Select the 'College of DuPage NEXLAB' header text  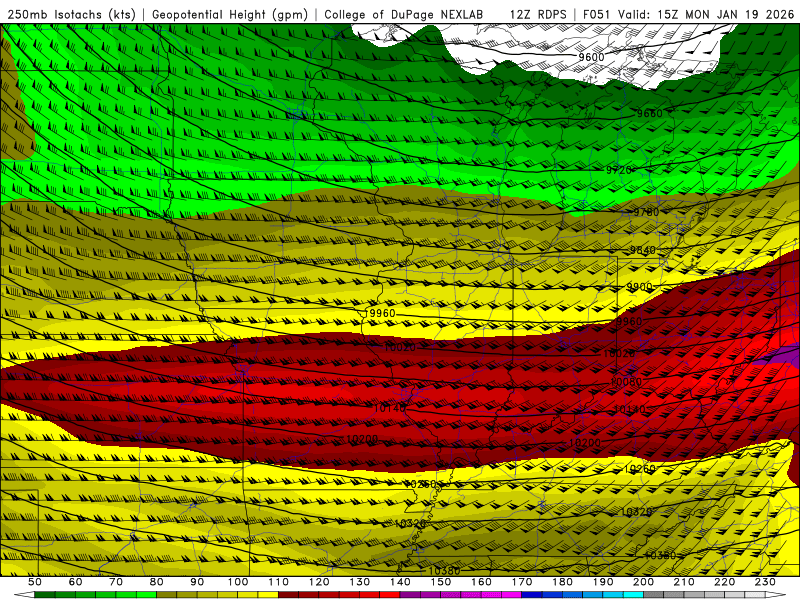404,15
